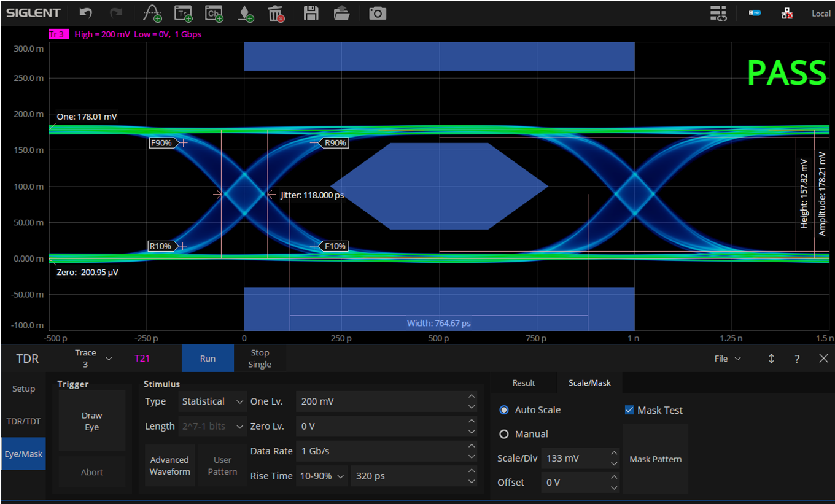The height and width of the screenshot is (504, 835).
Task: Expand the File dropdown menu
Action: click(x=728, y=359)
